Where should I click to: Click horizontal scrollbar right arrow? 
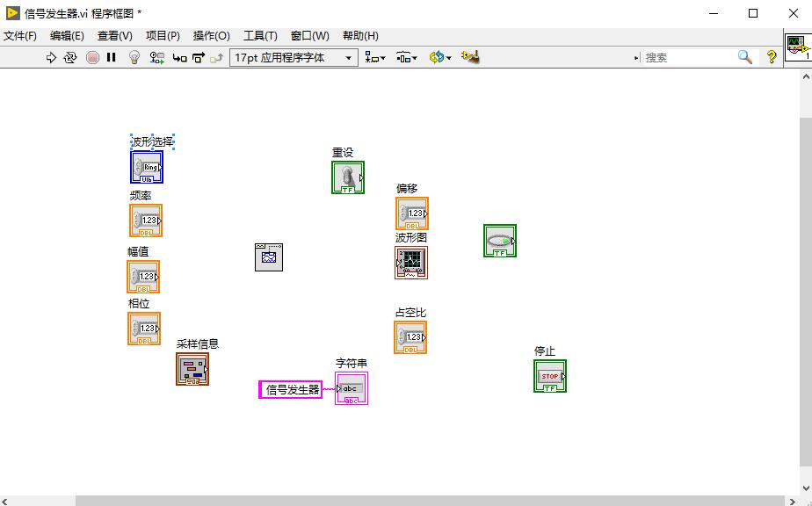click(792, 501)
